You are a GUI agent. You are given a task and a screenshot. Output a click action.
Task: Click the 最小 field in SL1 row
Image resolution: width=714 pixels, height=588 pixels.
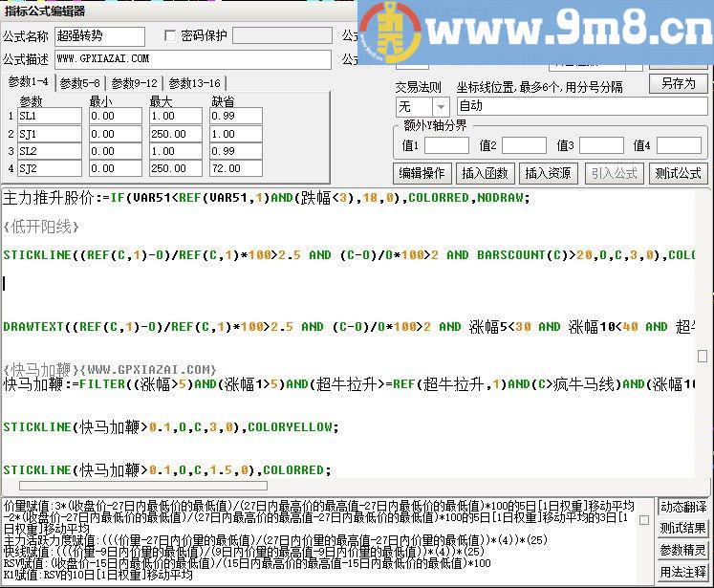pyautogui.click(x=116, y=116)
